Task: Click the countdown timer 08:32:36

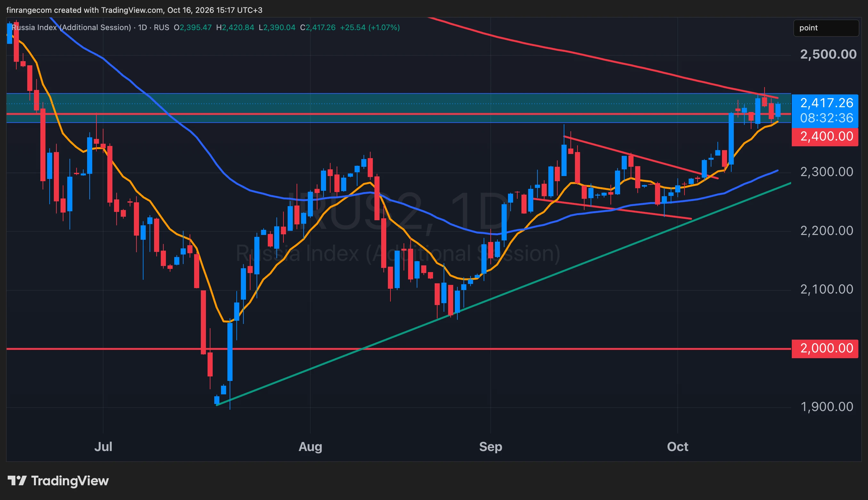Action: tap(826, 118)
